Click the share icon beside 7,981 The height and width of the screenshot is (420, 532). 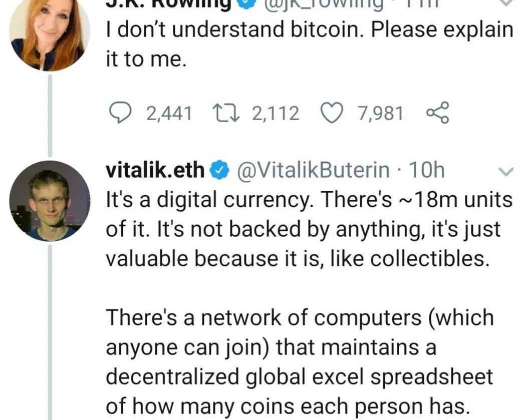click(438, 113)
